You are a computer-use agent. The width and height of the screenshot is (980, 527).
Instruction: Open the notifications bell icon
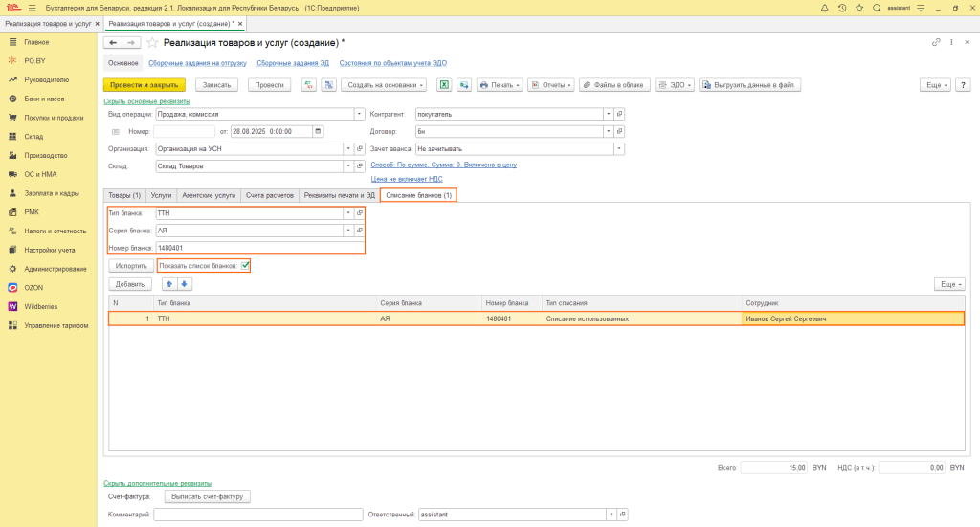point(824,8)
